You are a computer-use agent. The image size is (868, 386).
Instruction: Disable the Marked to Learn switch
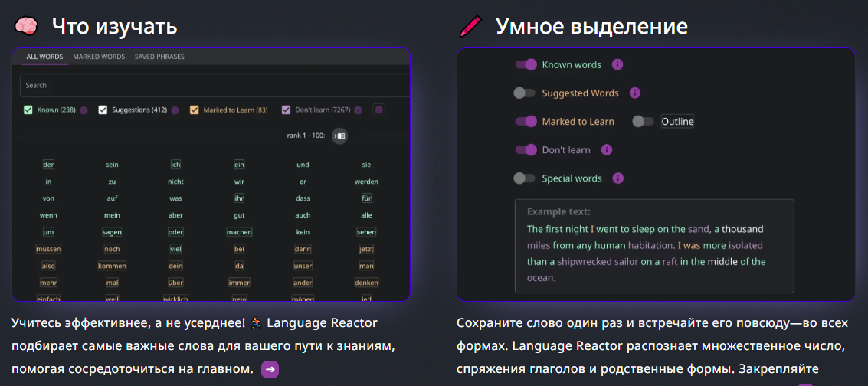pos(526,122)
